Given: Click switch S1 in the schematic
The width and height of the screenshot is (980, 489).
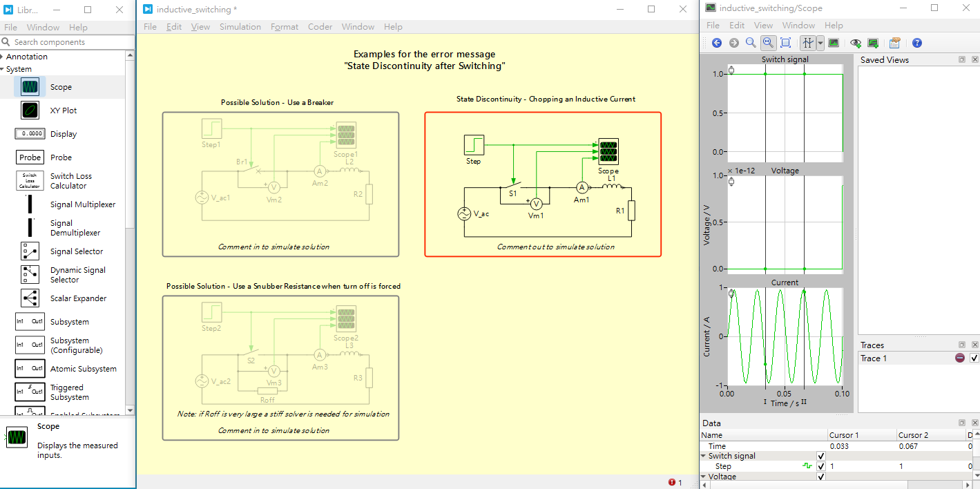Looking at the screenshot, I should click(512, 186).
